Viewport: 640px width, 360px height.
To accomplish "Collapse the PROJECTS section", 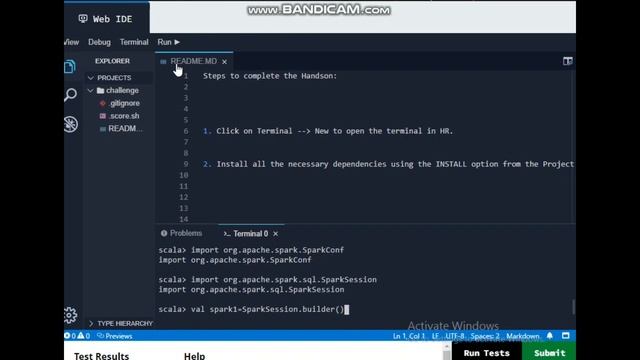I will [x=91, y=78].
